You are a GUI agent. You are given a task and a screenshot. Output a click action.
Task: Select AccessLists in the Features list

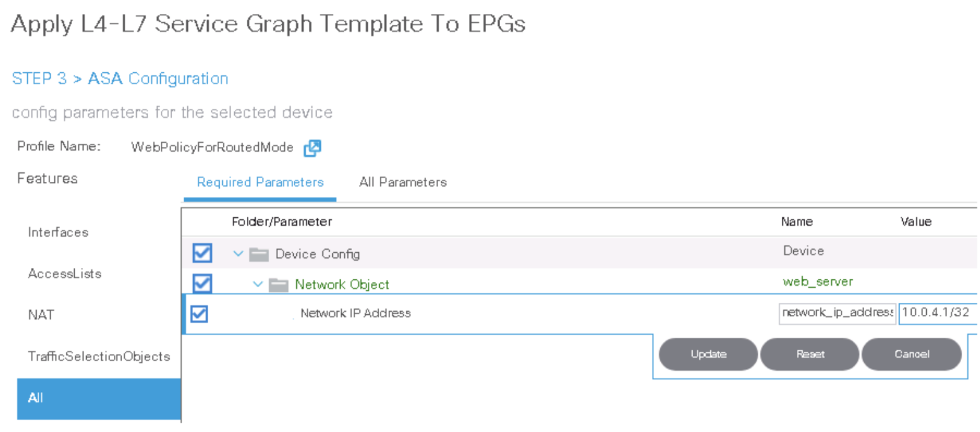pos(65,274)
